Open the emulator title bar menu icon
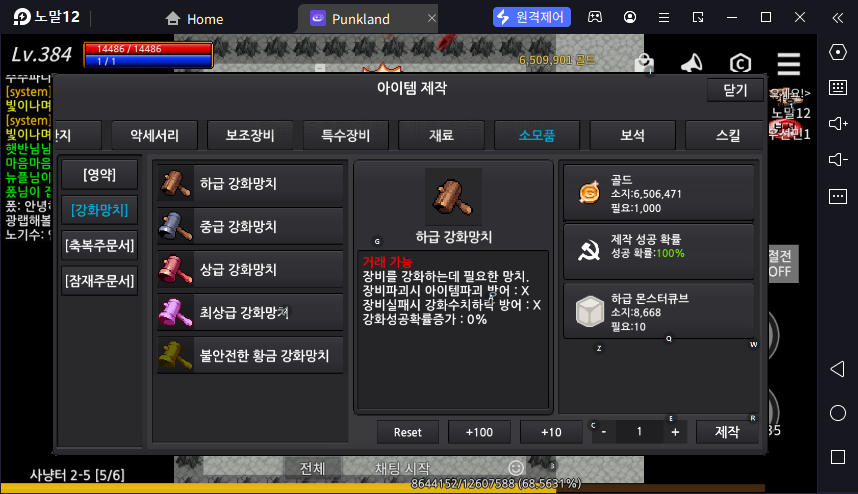 click(x=664, y=18)
